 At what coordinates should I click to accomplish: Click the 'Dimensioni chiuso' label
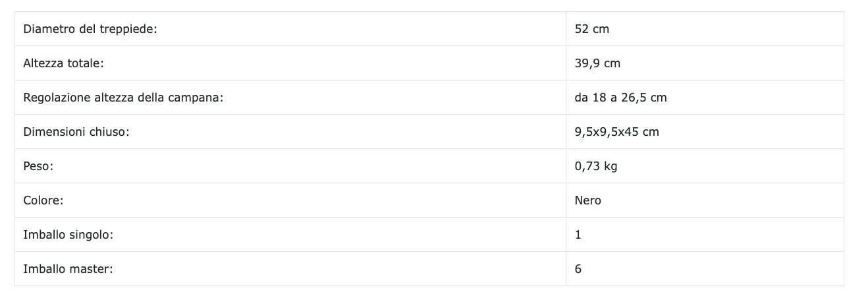click(76, 132)
